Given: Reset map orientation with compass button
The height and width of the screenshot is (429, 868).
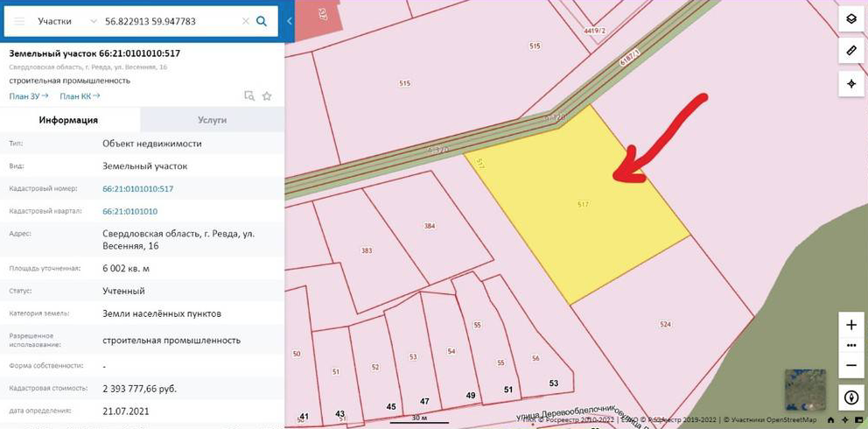Looking at the screenshot, I should click(x=851, y=397).
